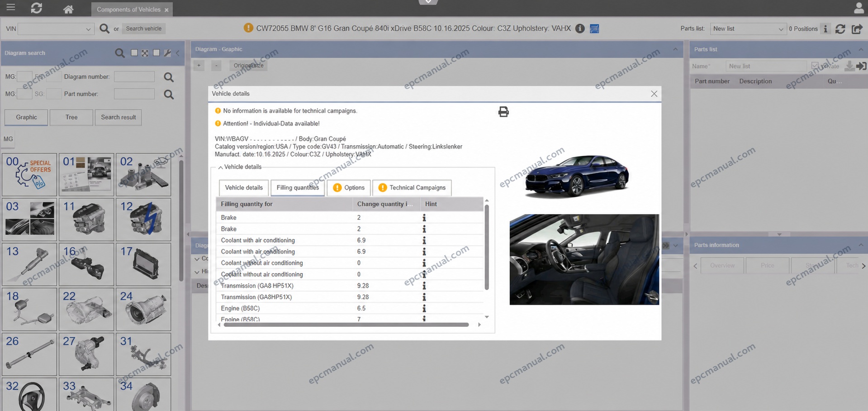868x411 pixels.
Task: Open the Technical Campaigns tab
Action: click(x=412, y=188)
